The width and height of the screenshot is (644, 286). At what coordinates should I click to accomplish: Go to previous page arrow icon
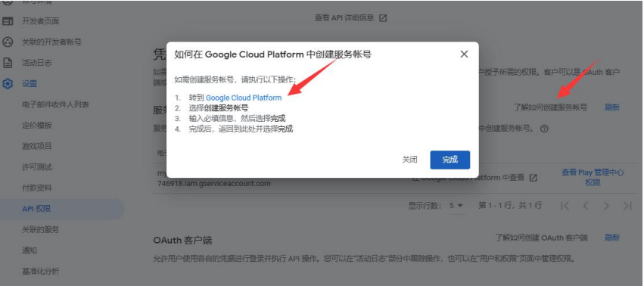coord(586,206)
